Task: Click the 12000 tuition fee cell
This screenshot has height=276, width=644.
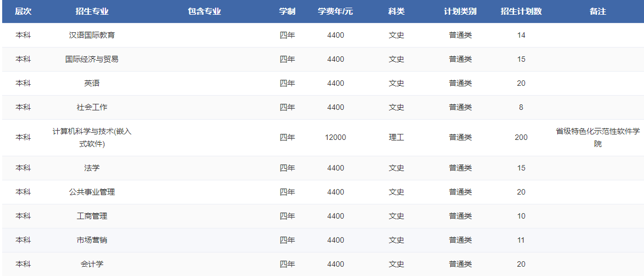Action: 335,137
